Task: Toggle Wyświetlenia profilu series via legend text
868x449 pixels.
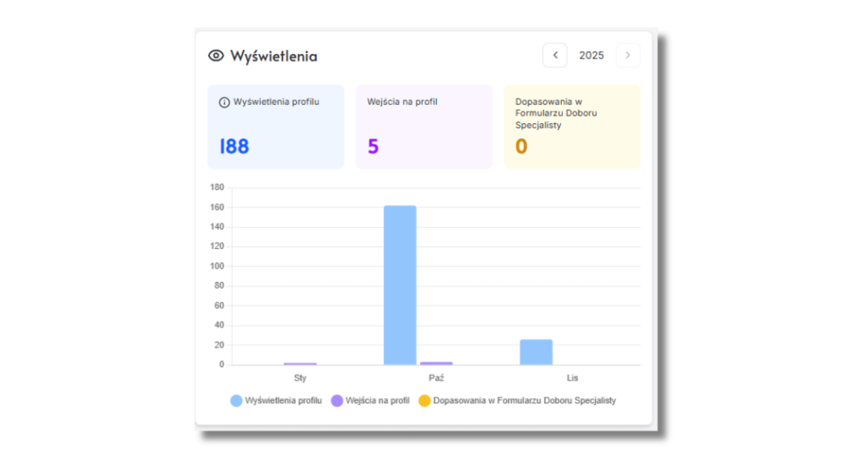Action: [283, 400]
